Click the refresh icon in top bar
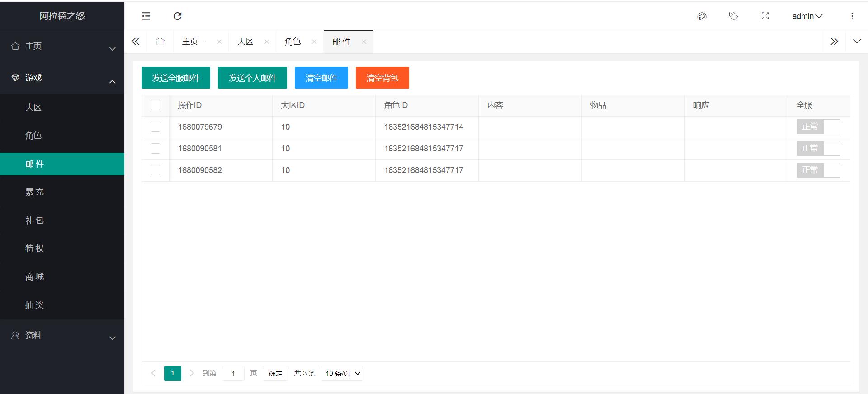The width and height of the screenshot is (868, 394). 178,16
